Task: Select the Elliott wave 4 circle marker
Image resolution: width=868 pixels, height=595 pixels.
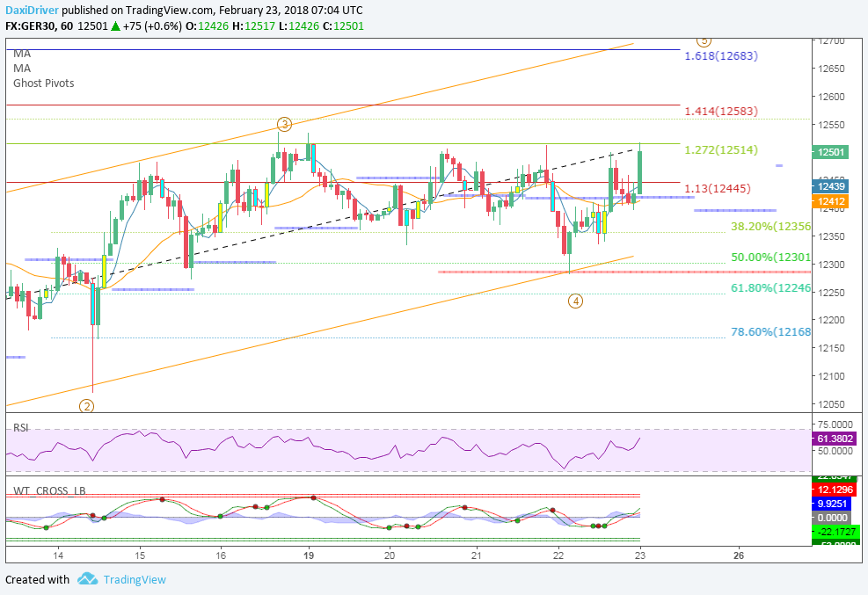Action: (x=576, y=301)
